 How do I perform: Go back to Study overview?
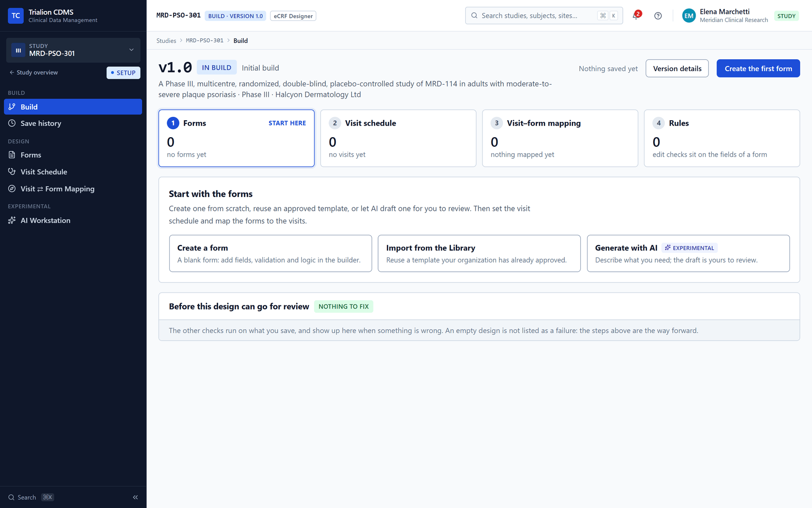point(33,72)
